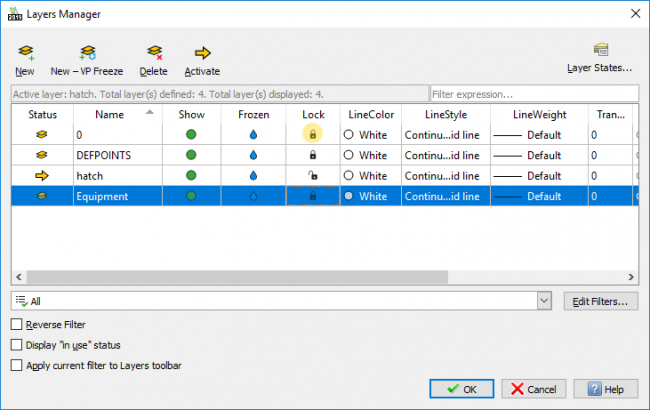Activate selected layer with arrow icon
Image resolution: width=650 pixels, height=410 pixels.
pos(202,53)
